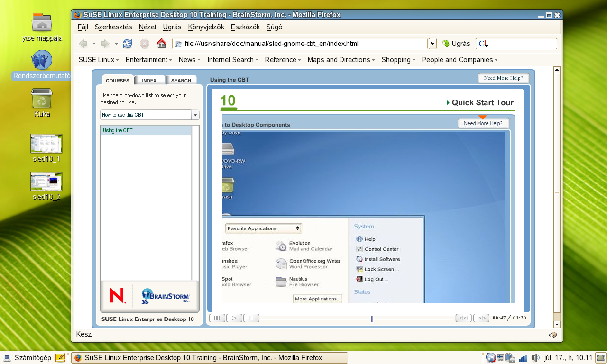Open the Szerkesztés menu
The image size is (607, 364).
[113, 27]
